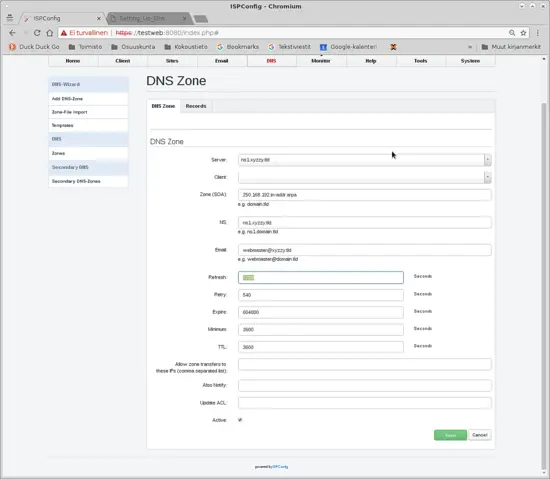This screenshot has height=479, width=550.
Task: Open Google Bookmarks bookmark
Action: (x=238, y=47)
